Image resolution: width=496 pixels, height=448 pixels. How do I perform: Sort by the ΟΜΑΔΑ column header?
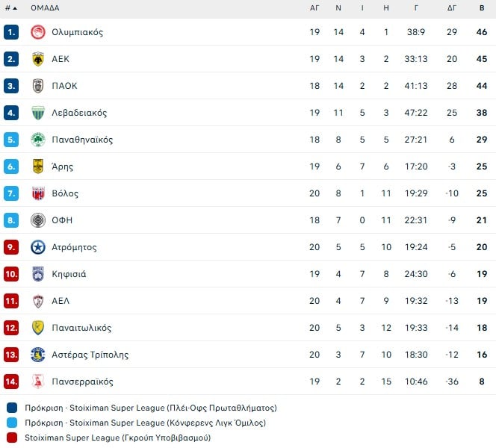pos(45,8)
